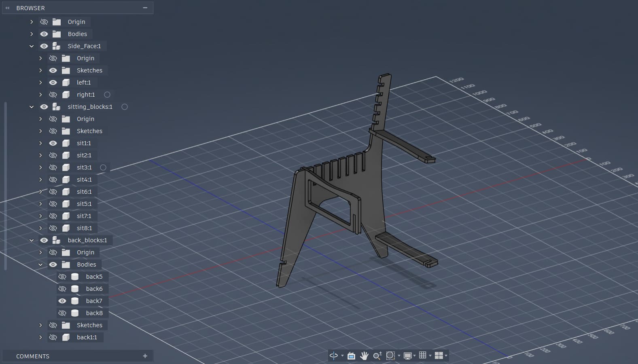This screenshot has width=638, height=364.
Task: Open Grid and Snaps dropdown arrow
Action: [430, 356]
